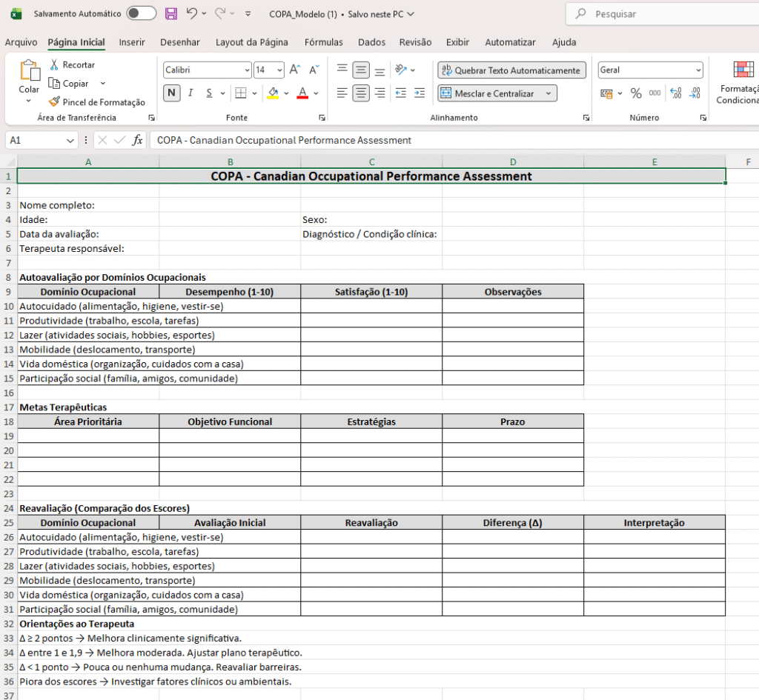Open the fill color dropdown arrow

[x=286, y=93]
